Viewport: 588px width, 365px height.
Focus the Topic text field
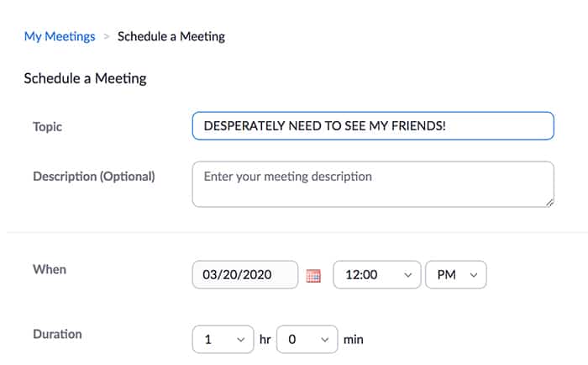coord(373,126)
